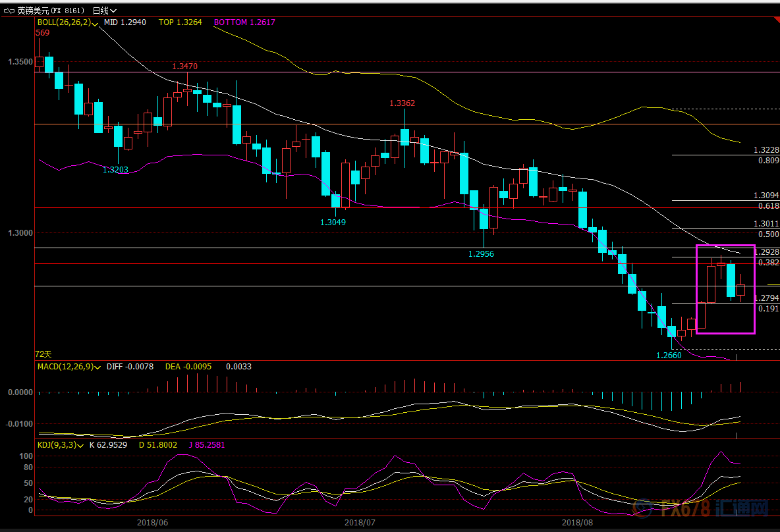Click the 0.809 retracement ratio label
This screenshot has width=780, height=532.
769,161
